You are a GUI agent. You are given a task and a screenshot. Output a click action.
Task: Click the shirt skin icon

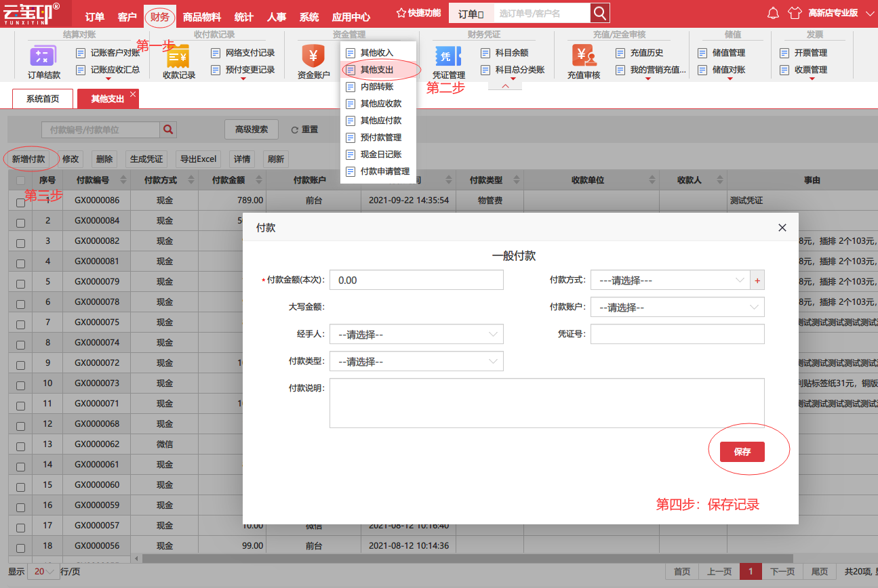795,14
